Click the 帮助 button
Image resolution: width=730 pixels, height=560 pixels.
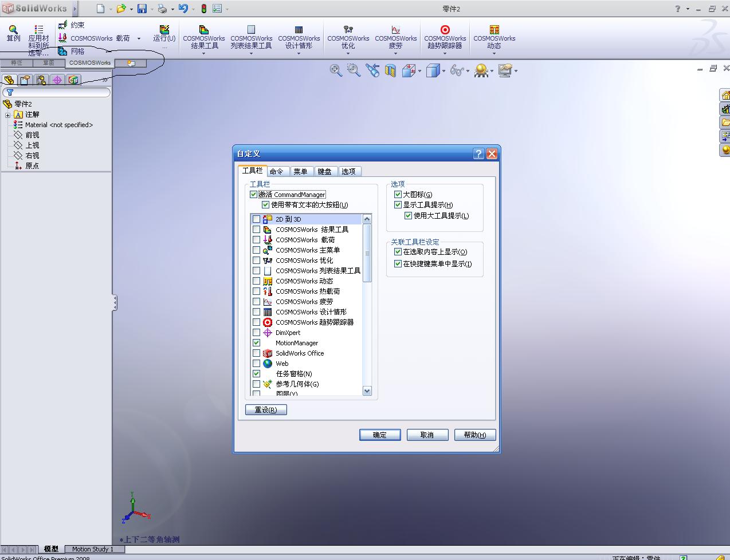[475, 435]
